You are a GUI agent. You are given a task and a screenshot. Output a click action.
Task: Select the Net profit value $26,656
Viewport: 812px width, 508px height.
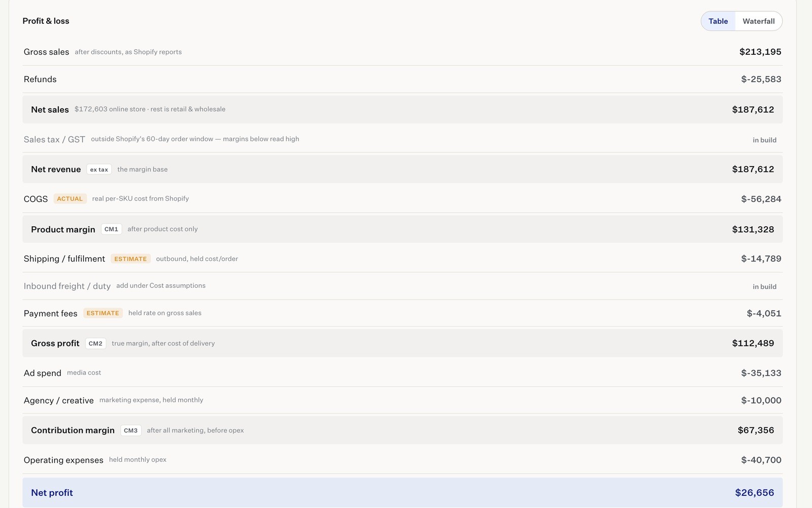click(x=755, y=493)
